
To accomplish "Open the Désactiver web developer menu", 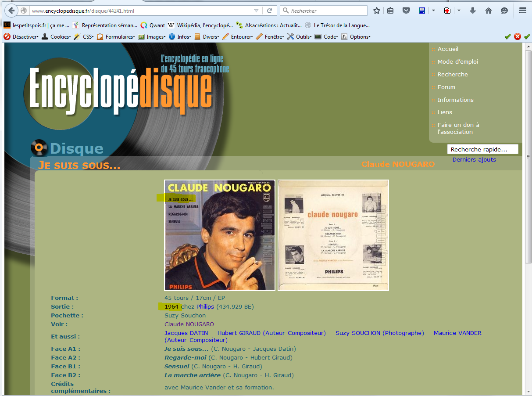I will [x=21, y=37].
